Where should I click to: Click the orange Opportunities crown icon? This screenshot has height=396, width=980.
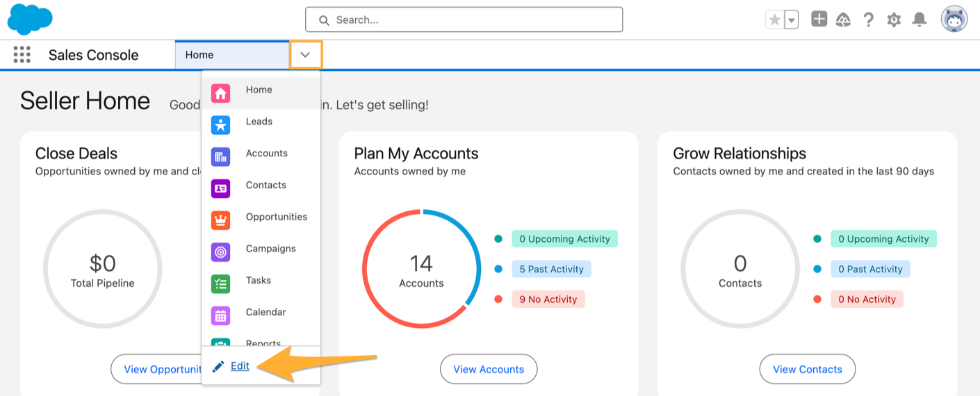(220, 220)
